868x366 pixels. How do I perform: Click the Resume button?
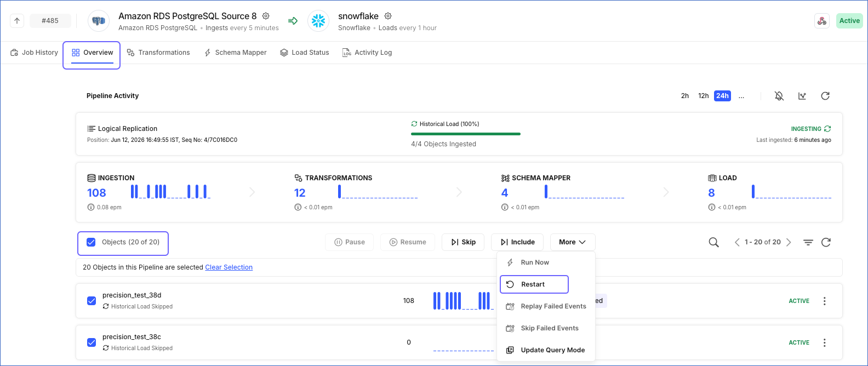[408, 242]
